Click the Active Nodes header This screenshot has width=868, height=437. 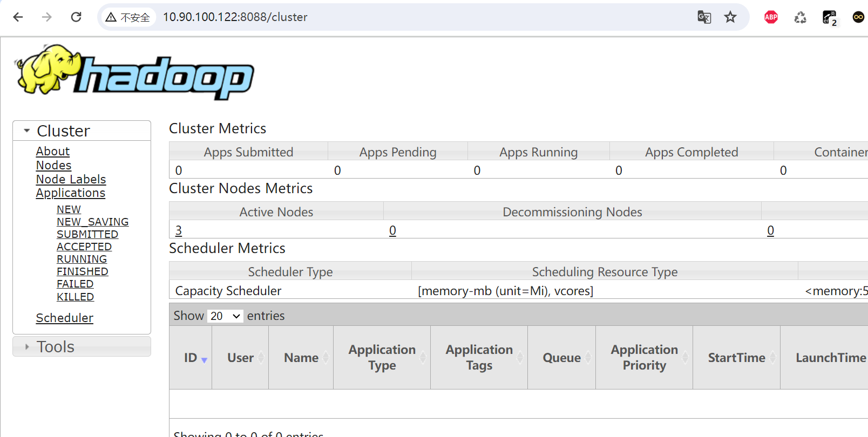276,212
